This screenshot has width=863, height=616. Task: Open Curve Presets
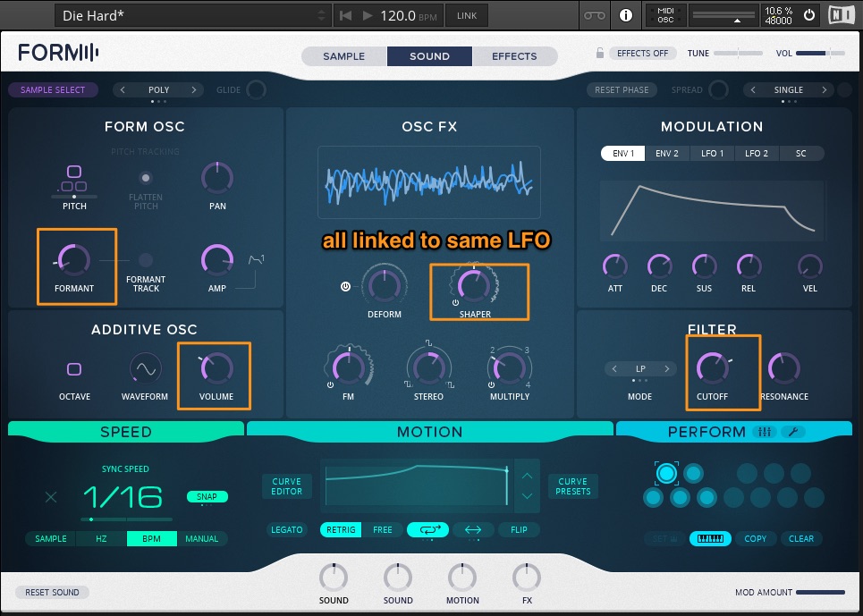(572, 486)
